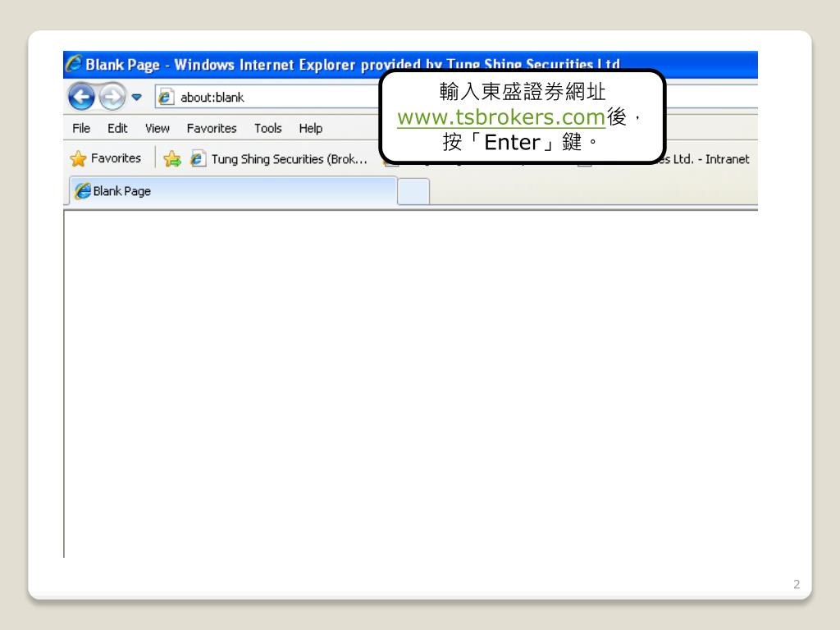The image size is (840, 630).
Task: Click the browser Back arrow button
Action: coord(81,97)
